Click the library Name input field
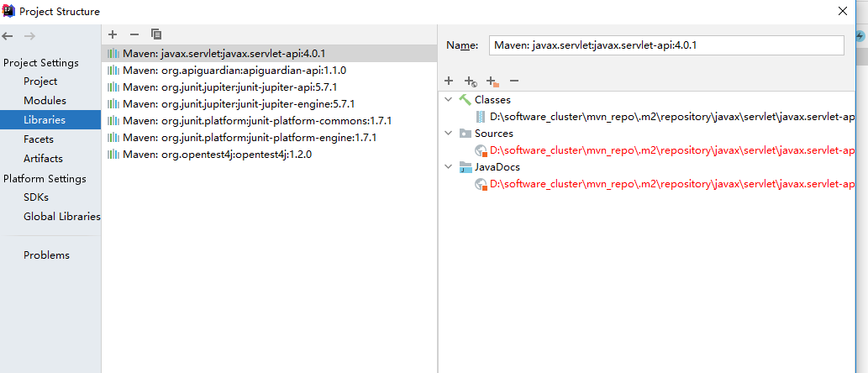Viewport: 868px width, 373px height. (666, 45)
